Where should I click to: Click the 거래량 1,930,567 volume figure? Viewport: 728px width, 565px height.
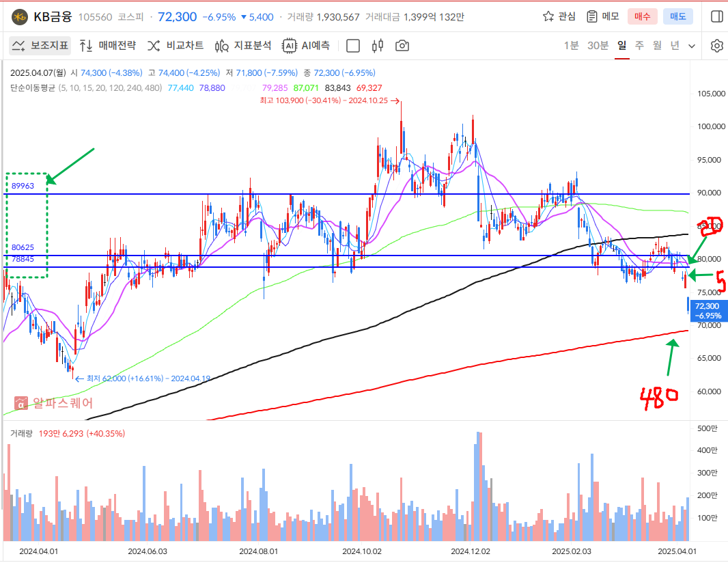point(323,17)
